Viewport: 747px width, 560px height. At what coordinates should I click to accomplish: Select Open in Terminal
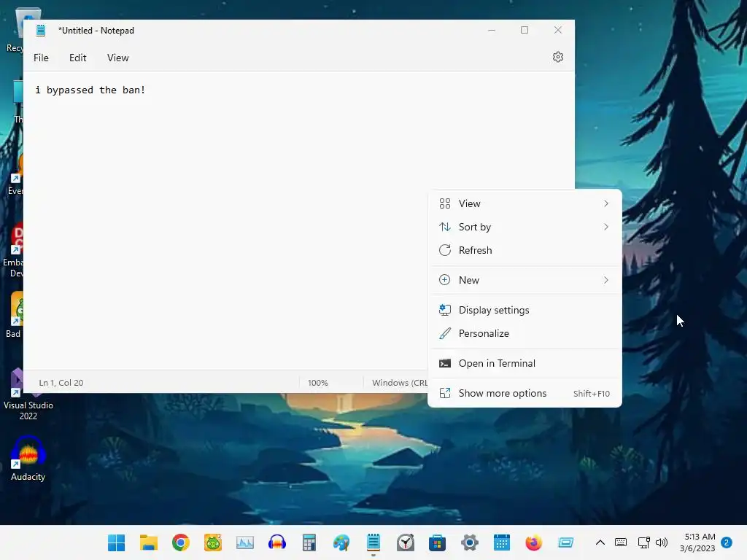click(x=525, y=363)
